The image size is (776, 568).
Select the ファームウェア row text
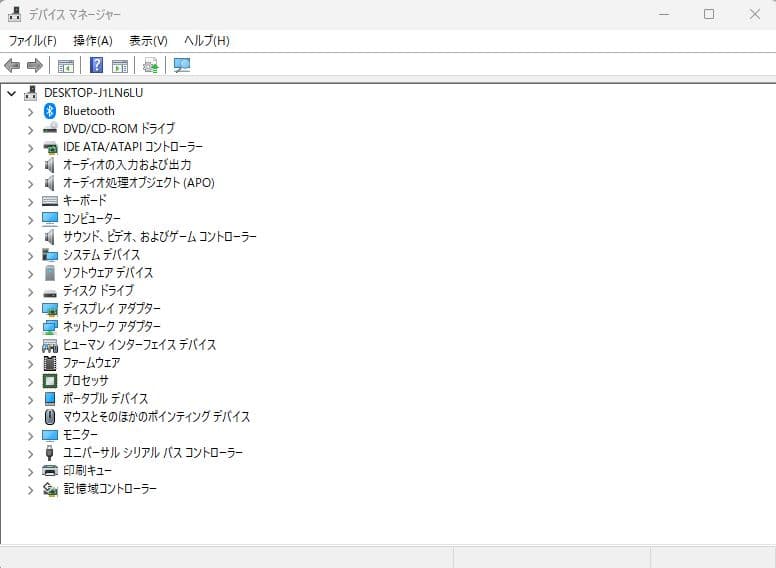(x=92, y=363)
